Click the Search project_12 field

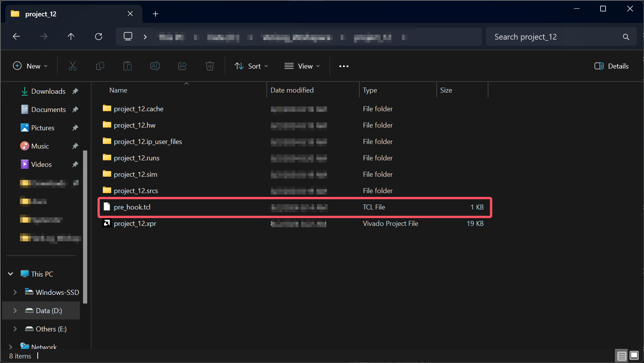(x=561, y=37)
